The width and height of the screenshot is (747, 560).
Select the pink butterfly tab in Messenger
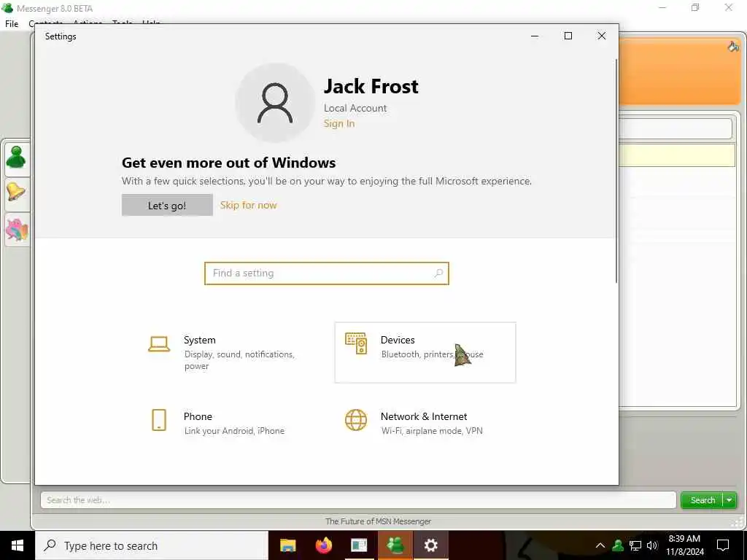tap(16, 230)
